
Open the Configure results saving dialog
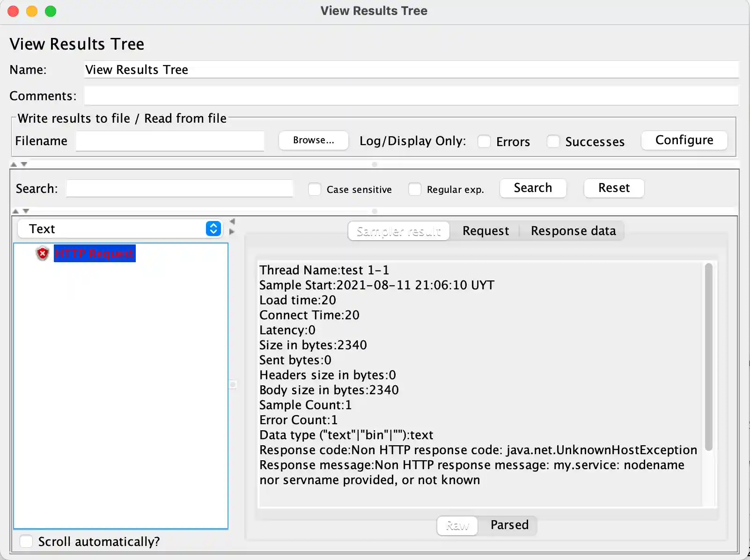click(684, 140)
